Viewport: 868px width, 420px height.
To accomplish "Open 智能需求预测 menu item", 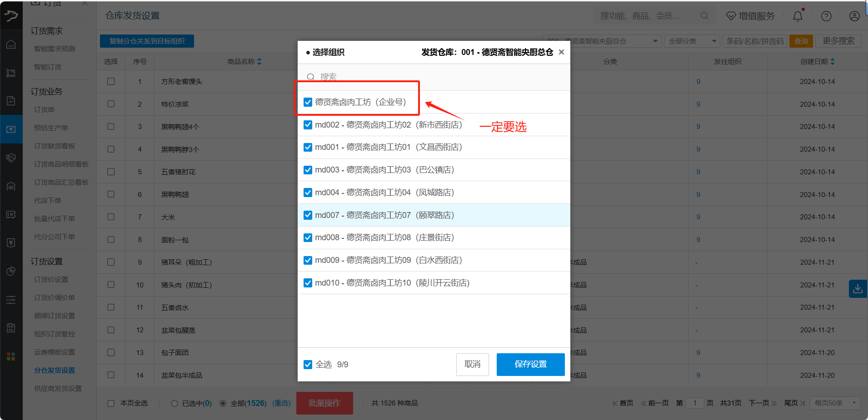I will tap(55, 49).
